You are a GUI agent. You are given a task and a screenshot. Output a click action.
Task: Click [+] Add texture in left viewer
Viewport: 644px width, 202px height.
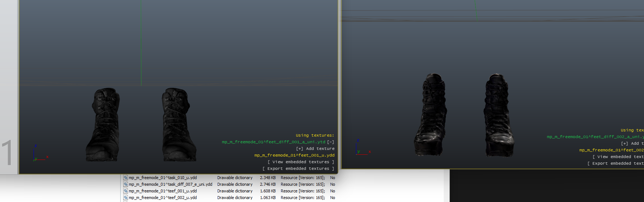pos(315,148)
